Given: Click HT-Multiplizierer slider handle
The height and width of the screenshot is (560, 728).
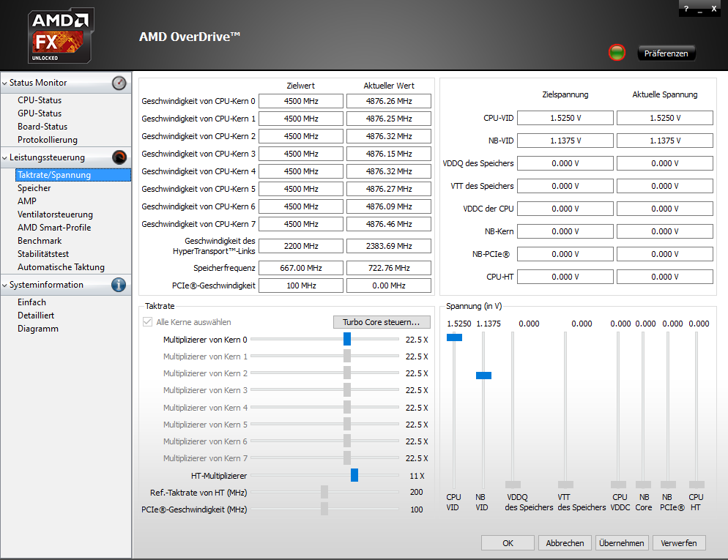Looking at the screenshot, I should coord(354,475).
